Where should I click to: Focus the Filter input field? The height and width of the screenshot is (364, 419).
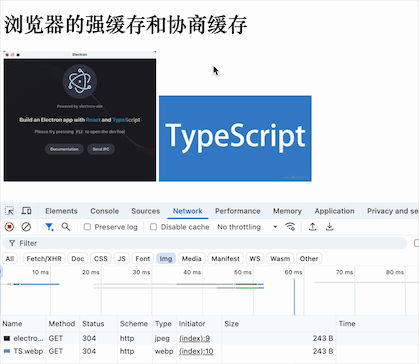click(205, 243)
